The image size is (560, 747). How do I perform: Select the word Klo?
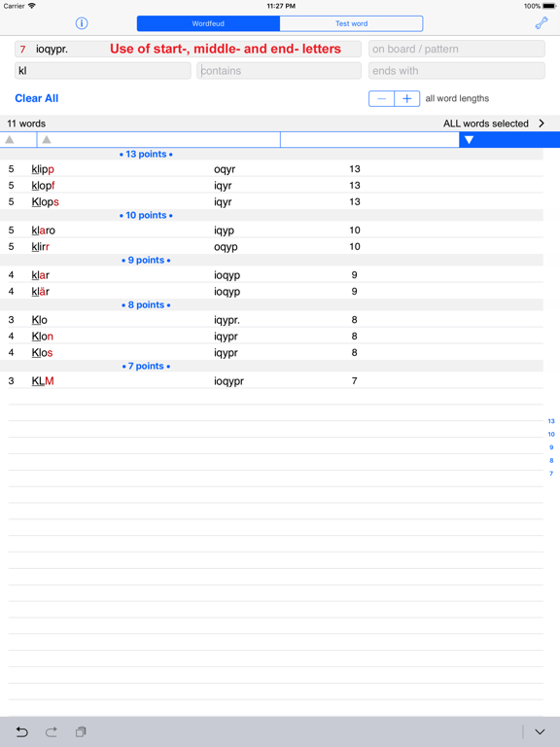[x=40, y=320]
